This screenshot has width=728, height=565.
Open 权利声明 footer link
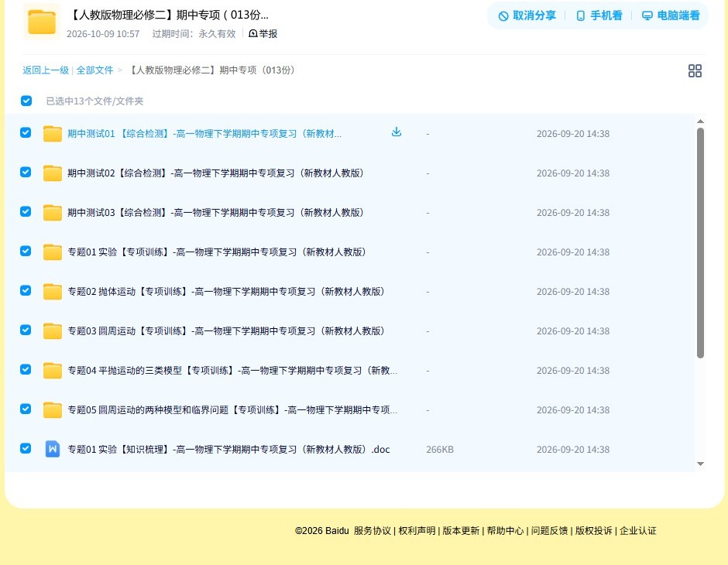[417, 531]
